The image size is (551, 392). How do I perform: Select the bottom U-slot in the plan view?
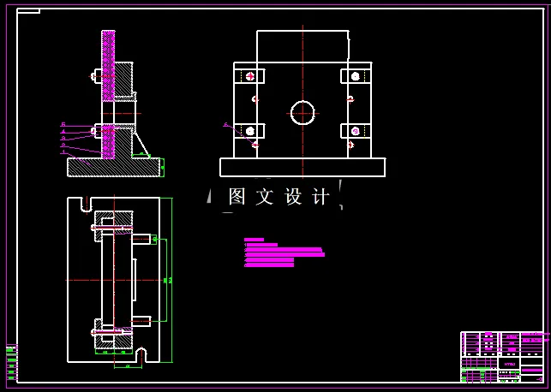[141, 355]
